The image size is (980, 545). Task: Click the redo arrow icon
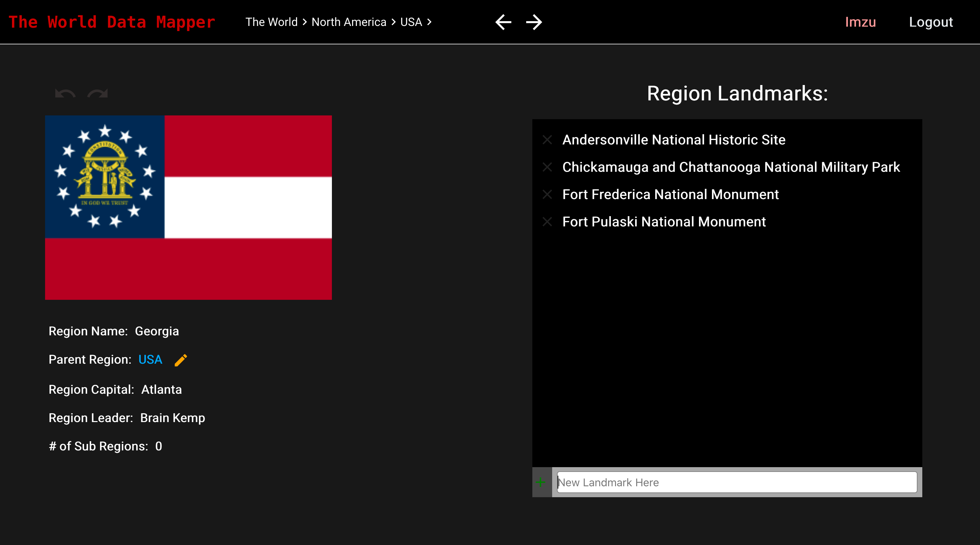[x=97, y=93]
